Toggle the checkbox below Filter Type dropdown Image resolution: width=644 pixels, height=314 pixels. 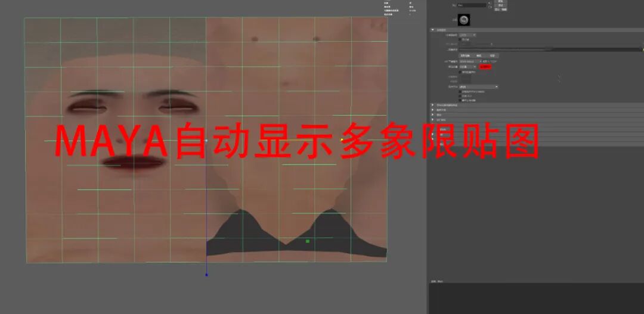tap(460, 39)
